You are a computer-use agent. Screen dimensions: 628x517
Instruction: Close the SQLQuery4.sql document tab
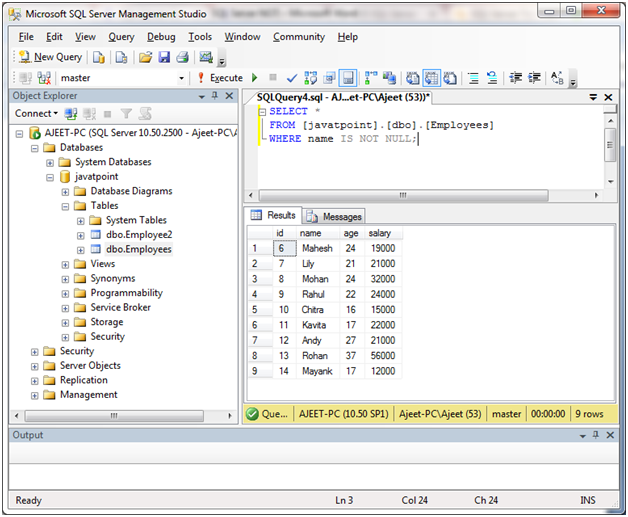608,97
